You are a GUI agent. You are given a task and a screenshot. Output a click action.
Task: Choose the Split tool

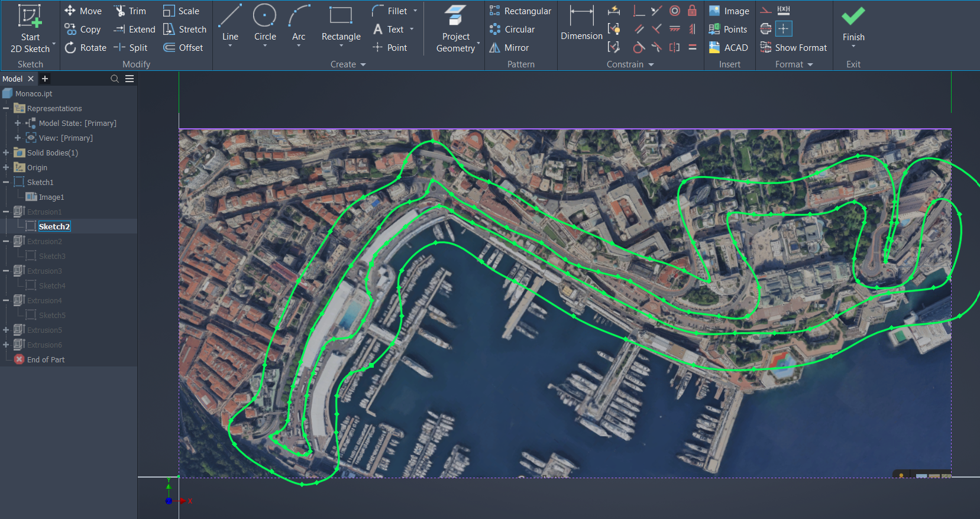point(130,47)
